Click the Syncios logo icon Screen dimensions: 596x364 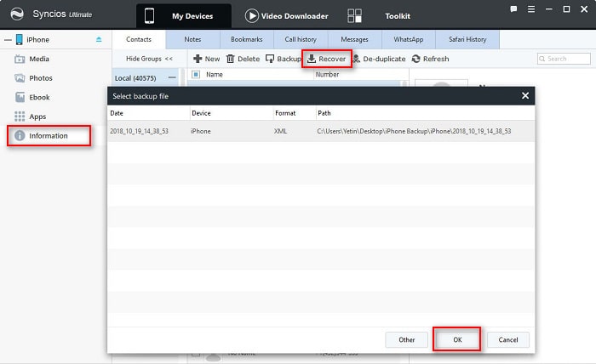(17, 14)
